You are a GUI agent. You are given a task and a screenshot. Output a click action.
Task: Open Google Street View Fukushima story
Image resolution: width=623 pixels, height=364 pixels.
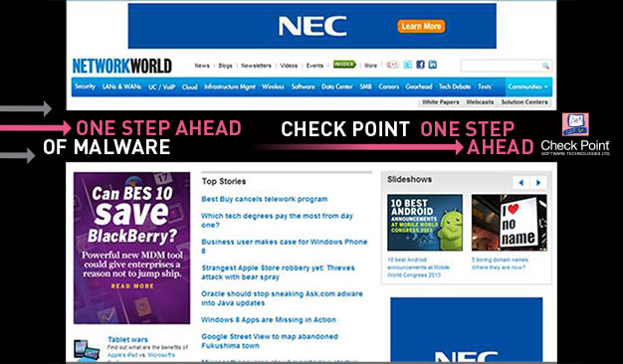click(270, 341)
